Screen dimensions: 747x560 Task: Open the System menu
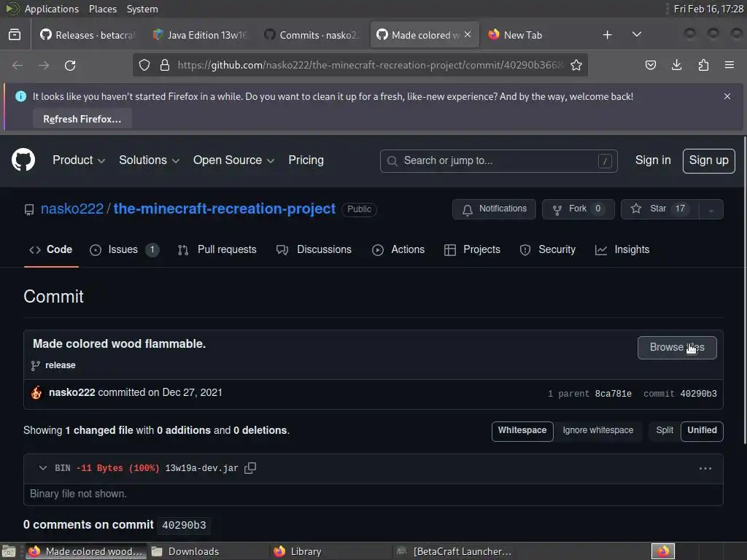tap(142, 9)
